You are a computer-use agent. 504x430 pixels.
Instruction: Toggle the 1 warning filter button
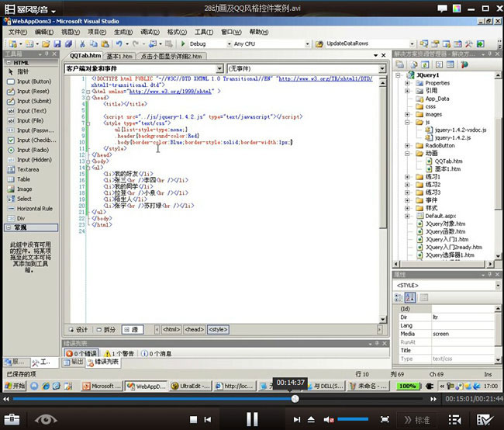coord(119,353)
